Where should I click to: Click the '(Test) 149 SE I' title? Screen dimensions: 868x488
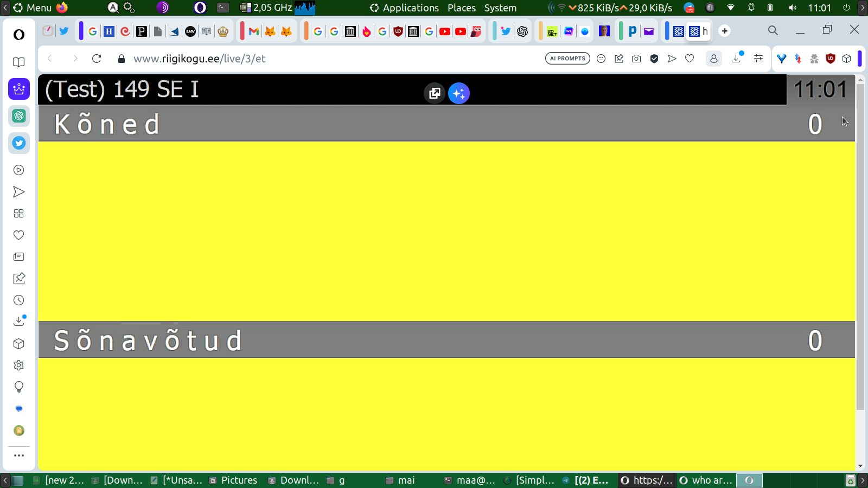click(122, 89)
